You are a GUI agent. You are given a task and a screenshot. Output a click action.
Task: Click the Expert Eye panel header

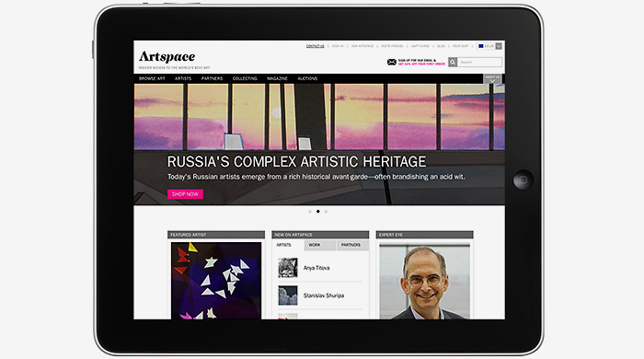tap(425, 235)
